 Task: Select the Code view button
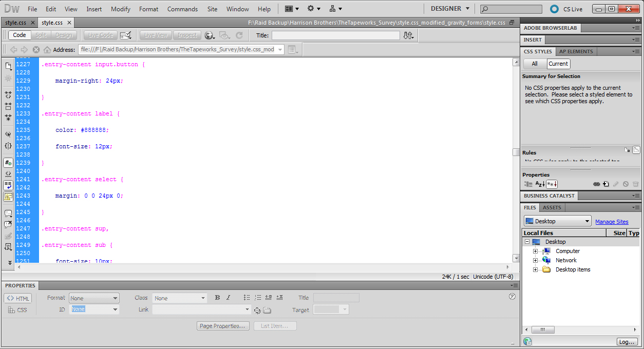click(x=20, y=35)
